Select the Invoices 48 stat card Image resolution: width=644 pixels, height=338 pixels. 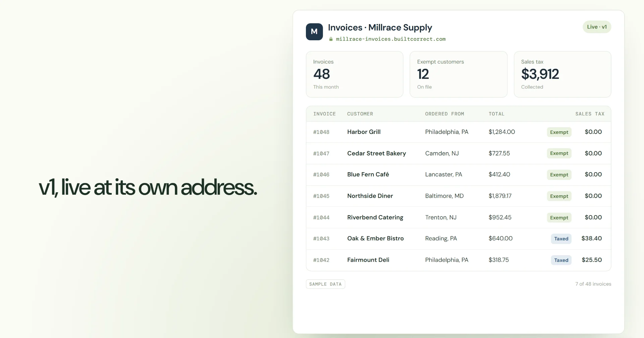click(355, 74)
